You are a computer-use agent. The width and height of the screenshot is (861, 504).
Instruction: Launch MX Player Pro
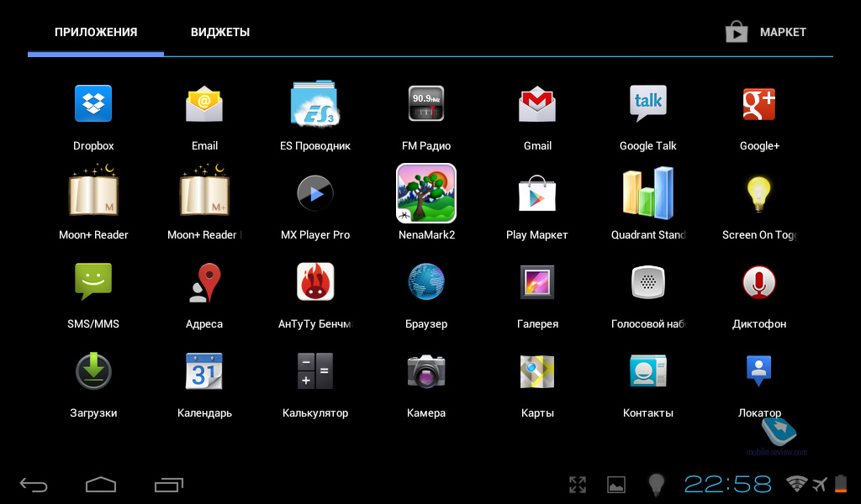pos(315,193)
